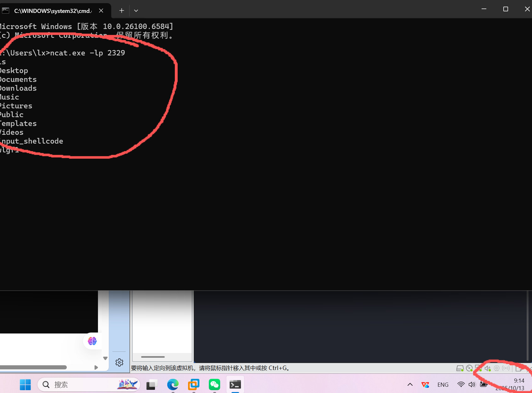
Task: Open WeChat from the taskbar
Action: pyautogui.click(x=215, y=384)
